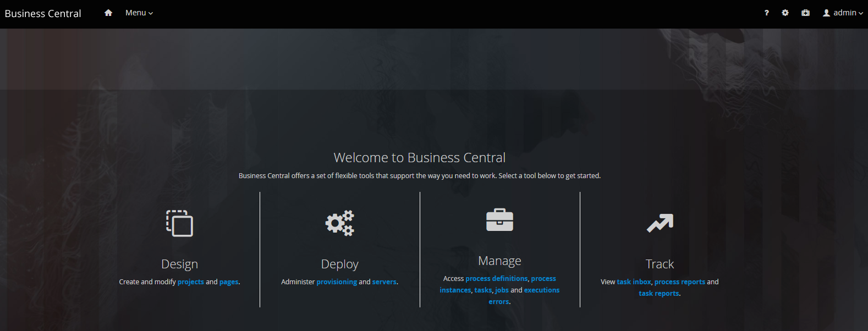Open the servers link
868x331 pixels.
(384, 282)
